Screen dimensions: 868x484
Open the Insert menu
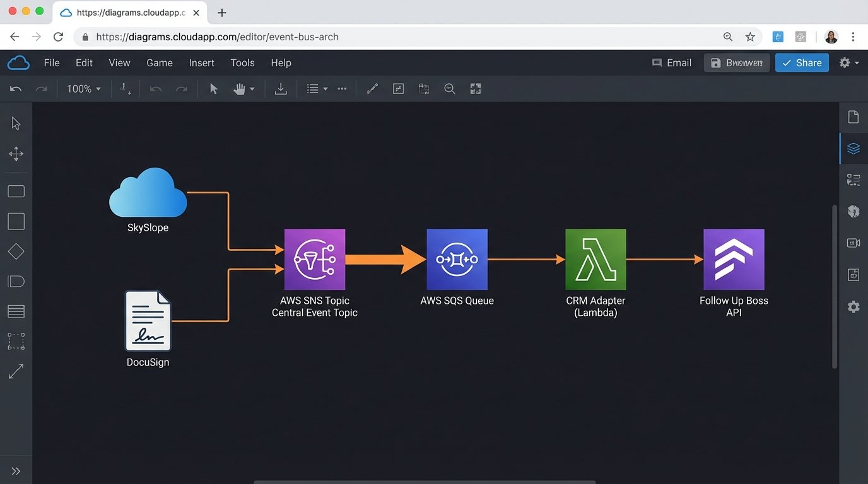[x=201, y=63]
